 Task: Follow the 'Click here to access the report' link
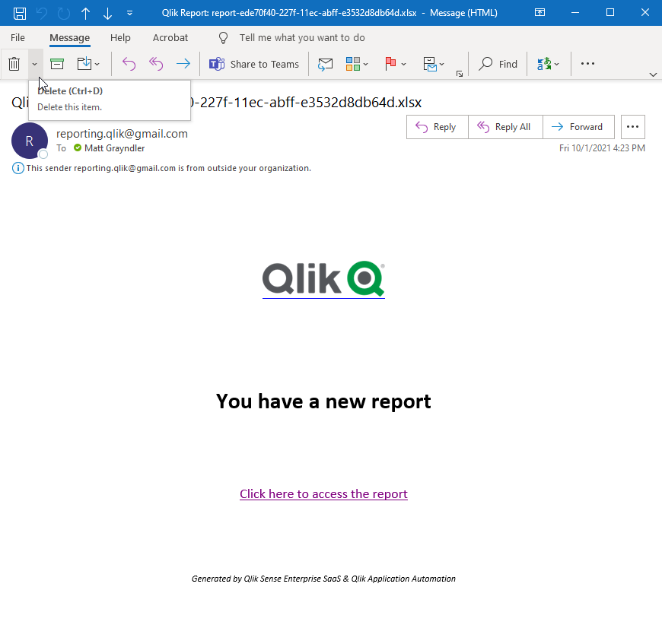pos(323,493)
